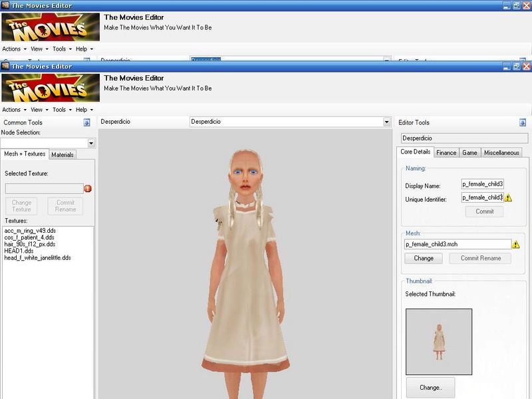Switch to Mesh + Textures tab
532x399 pixels.
[25, 154]
